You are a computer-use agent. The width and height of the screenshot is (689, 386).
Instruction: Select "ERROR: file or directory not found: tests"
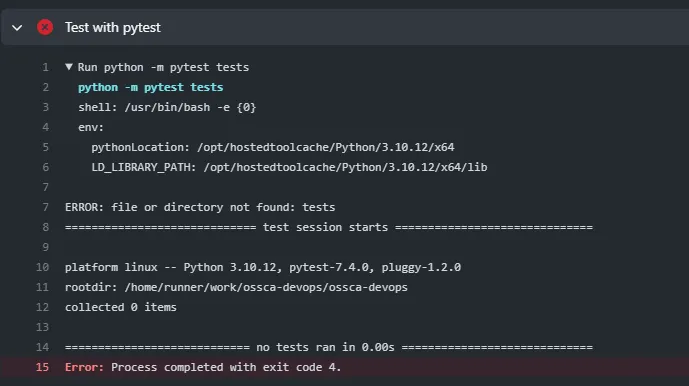tap(200, 208)
